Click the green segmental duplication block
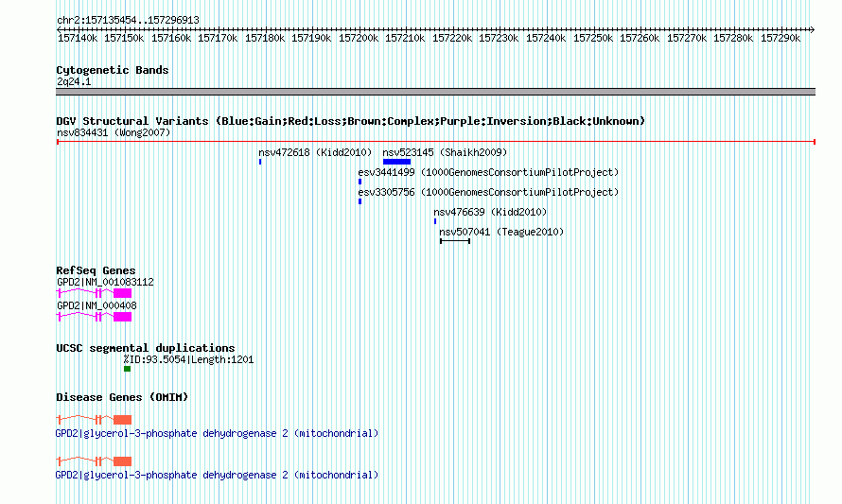The image size is (842, 504). point(128,369)
